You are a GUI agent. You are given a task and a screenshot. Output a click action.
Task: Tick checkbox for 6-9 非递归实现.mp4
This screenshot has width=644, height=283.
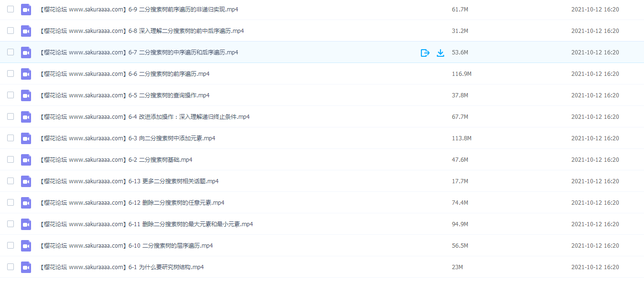pos(11,9)
